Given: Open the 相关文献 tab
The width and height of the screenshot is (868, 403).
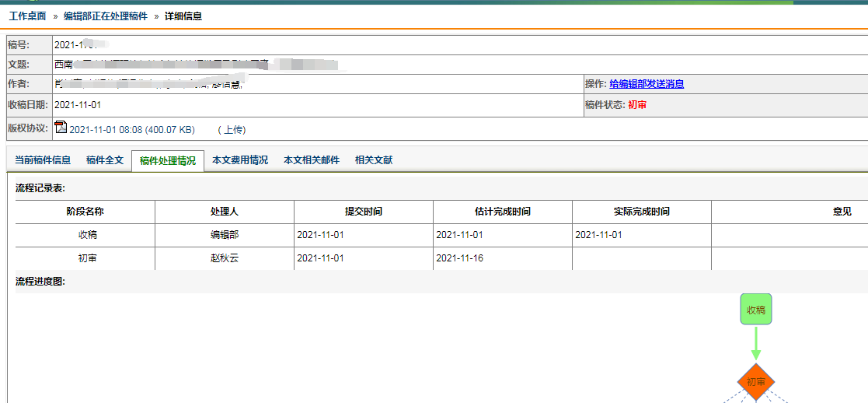Looking at the screenshot, I should (x=374, y=160).
